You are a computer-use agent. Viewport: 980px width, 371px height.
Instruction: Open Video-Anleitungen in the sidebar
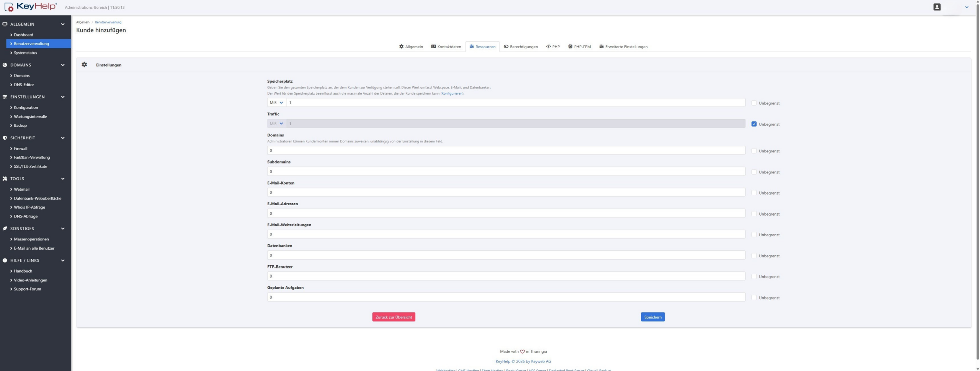tap(31, 280)
